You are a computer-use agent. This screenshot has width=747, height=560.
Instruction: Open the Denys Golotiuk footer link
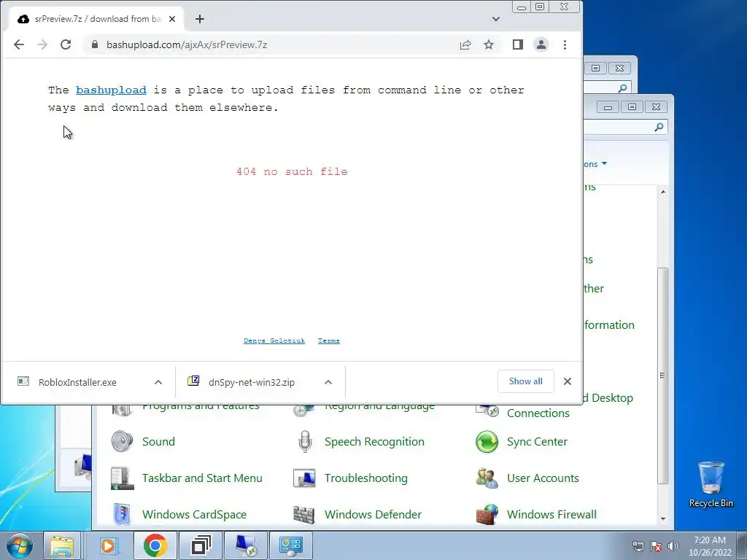pyautogui.click(x=274, y=341)
